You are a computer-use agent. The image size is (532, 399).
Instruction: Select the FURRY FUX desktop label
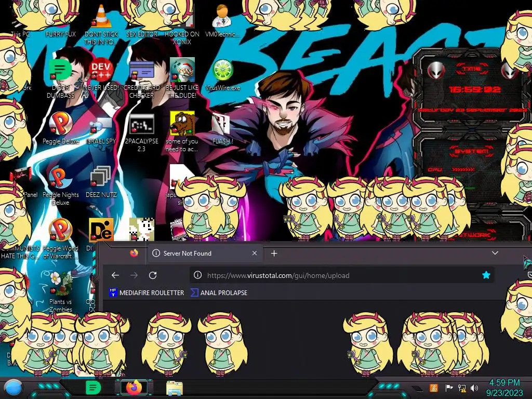(60, 34)
